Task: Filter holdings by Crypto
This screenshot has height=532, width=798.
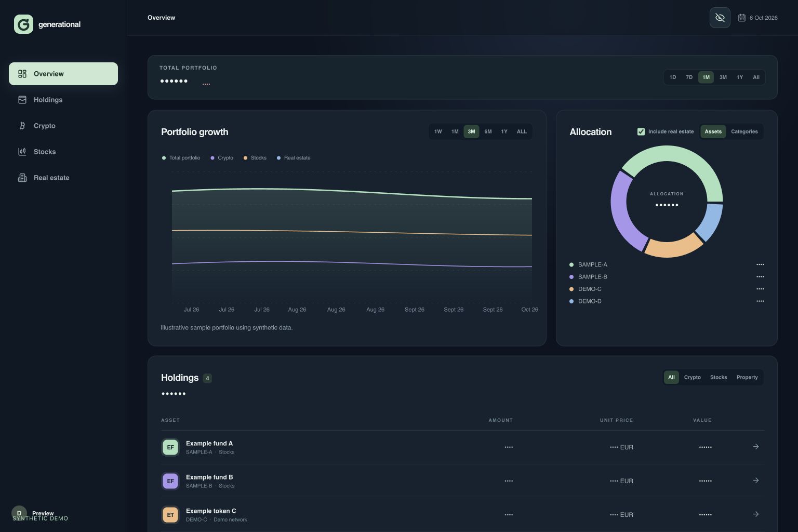Action: point(692,377)
